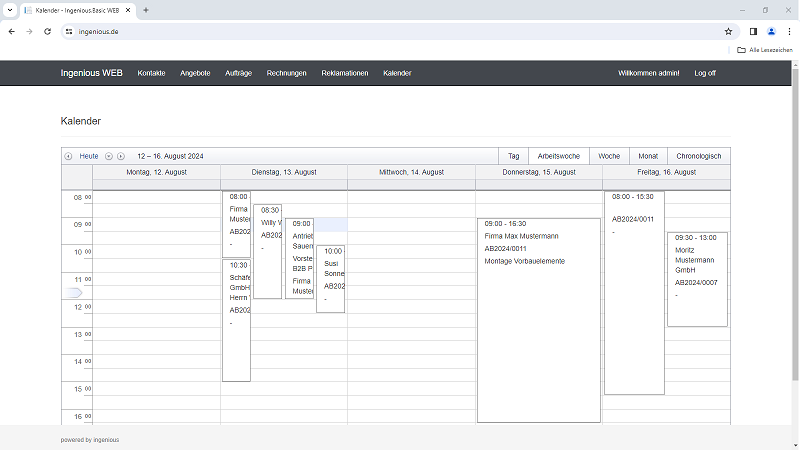Image resolution: width=800 pixels, height=450 pixels.
Task: Go to next week with right arrow
Action: pyautogui.click(x=121, y=156)
